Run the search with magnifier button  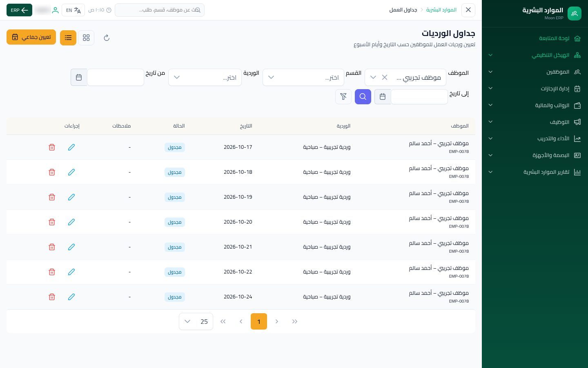pyautogui.click(x=363, y=97)
